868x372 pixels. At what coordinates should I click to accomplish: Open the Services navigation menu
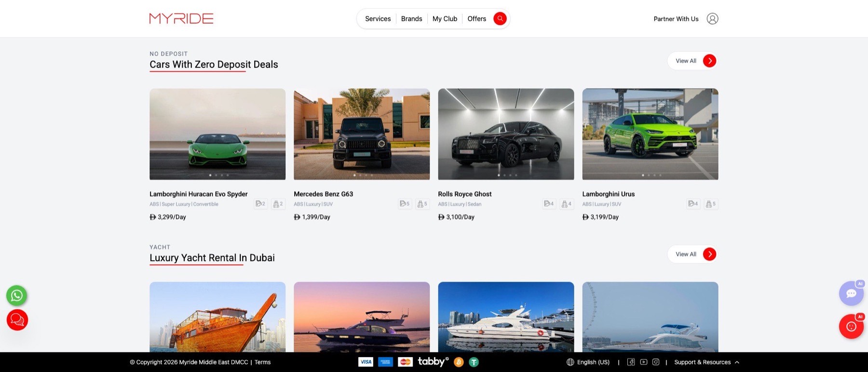click(x=378, y=19)
